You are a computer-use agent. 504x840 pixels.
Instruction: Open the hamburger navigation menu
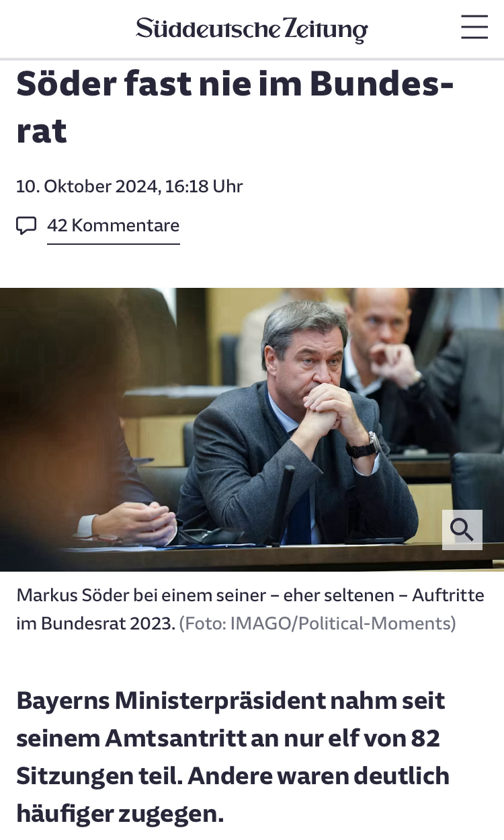point(474,27)
